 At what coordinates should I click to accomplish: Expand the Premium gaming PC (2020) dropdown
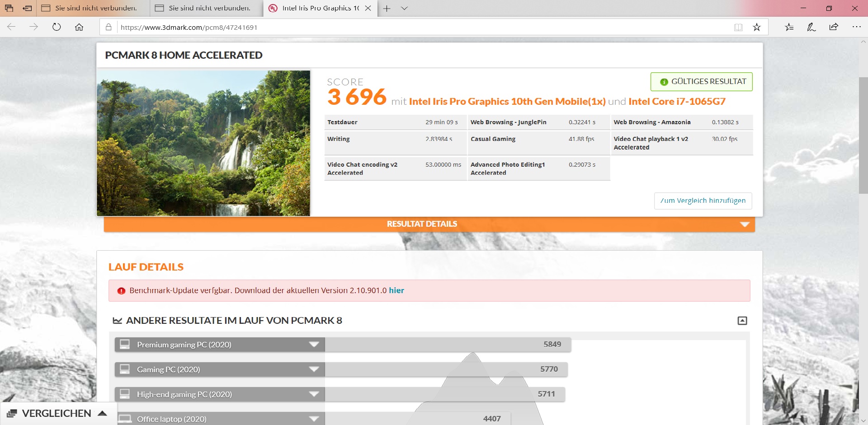[x=314, y=345]
